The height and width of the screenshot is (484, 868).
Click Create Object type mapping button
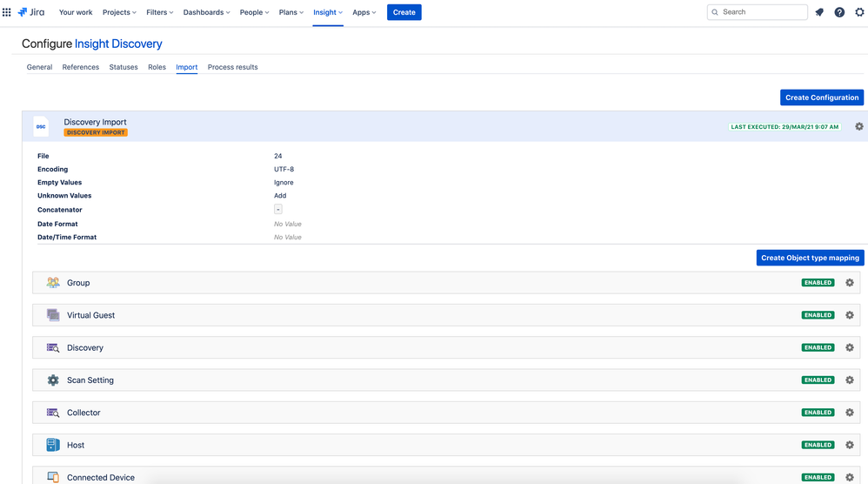point(810,258)
